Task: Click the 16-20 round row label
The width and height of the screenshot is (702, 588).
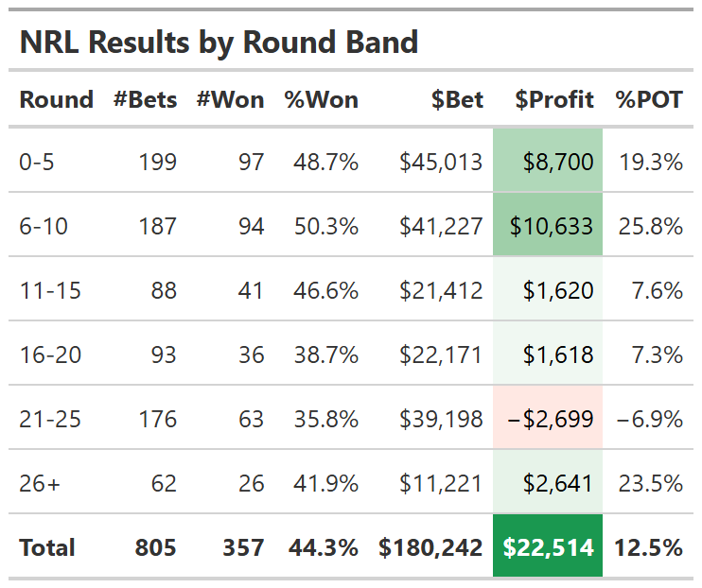Action: (50, 355)
